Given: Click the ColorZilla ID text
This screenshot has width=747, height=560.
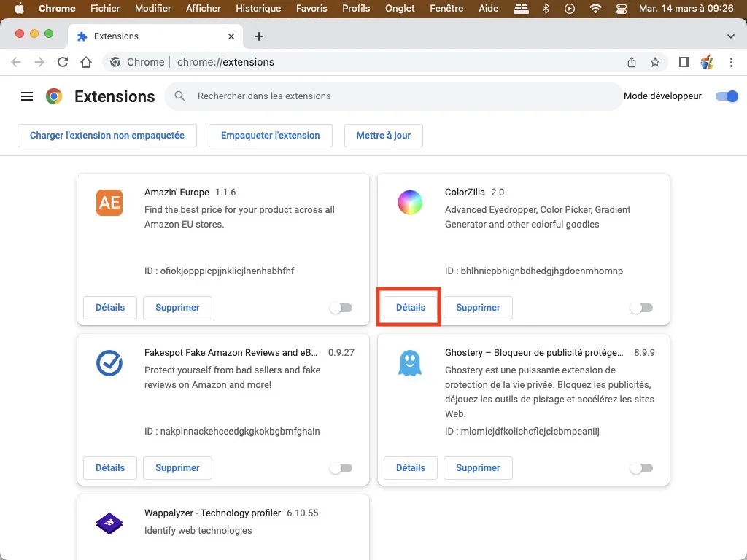Looking at the screenshot, I should [x=533, y=271].
